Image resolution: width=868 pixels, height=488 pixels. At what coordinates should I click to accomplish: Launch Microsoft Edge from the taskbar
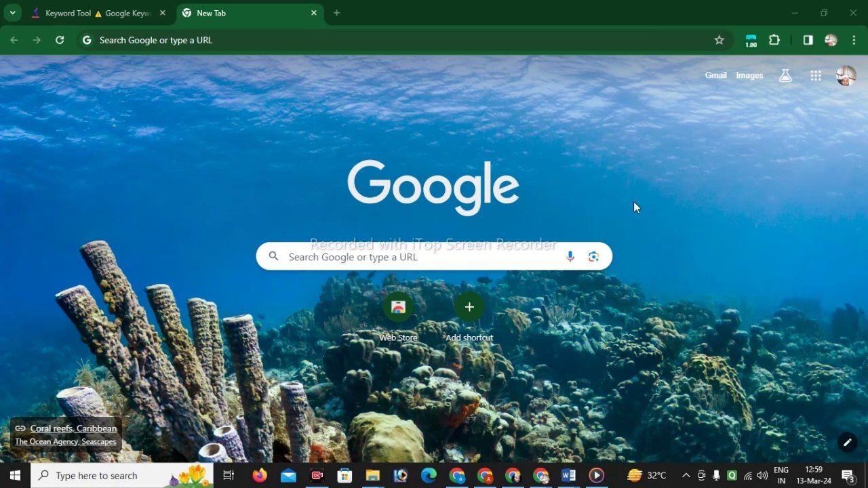(429, 475)
